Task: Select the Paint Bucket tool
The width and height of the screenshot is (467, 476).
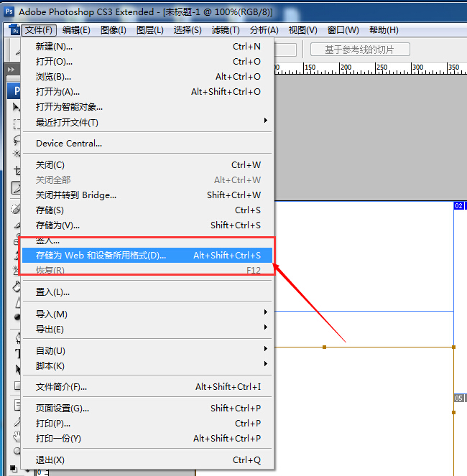Action: pos(17,286)
